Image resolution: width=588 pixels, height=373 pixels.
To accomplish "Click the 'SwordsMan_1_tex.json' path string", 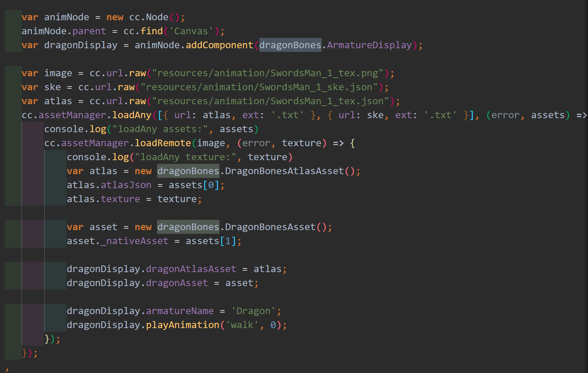I will point(271,101).
